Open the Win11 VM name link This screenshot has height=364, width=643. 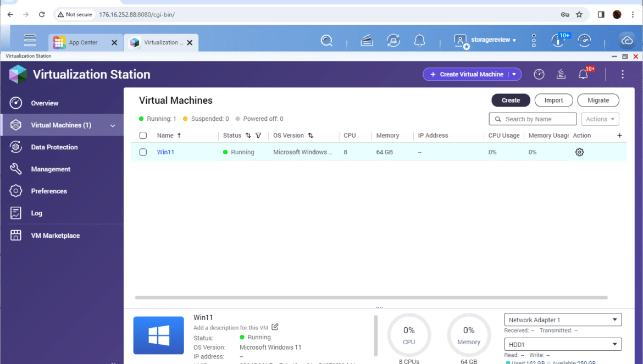click(165, 152)
